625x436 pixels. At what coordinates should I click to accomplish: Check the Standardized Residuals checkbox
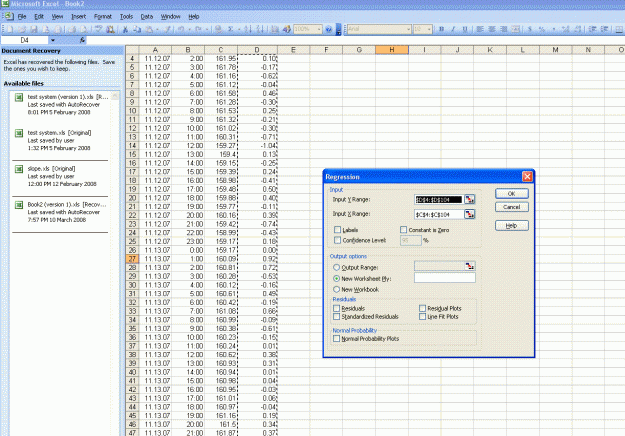pyautogui.click(x=336, y=316)
